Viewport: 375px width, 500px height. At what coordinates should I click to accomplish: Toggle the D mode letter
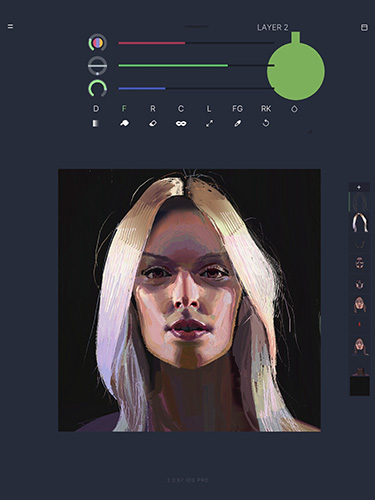pyautogui.click(x=96, y=109)
